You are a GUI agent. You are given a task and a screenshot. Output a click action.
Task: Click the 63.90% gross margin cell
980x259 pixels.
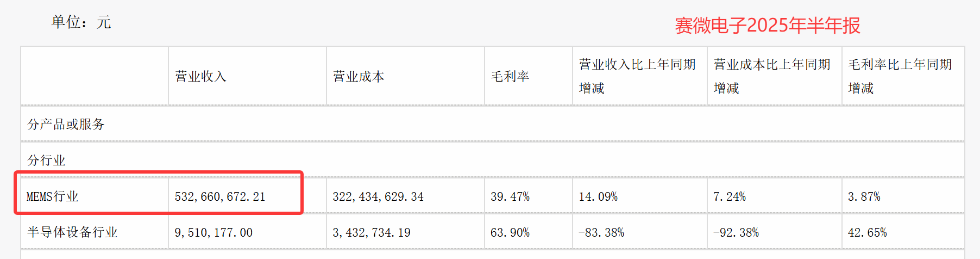click(x=510, y=232)
